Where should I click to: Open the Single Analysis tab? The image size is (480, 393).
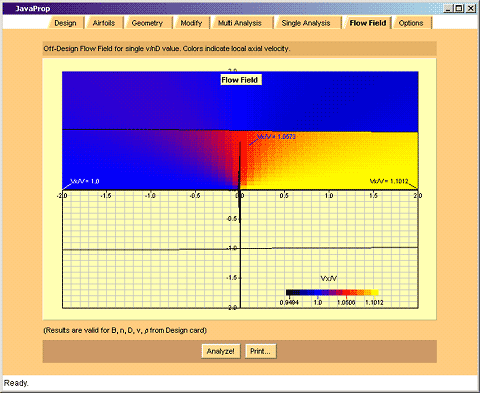click(x=306, y=23)
